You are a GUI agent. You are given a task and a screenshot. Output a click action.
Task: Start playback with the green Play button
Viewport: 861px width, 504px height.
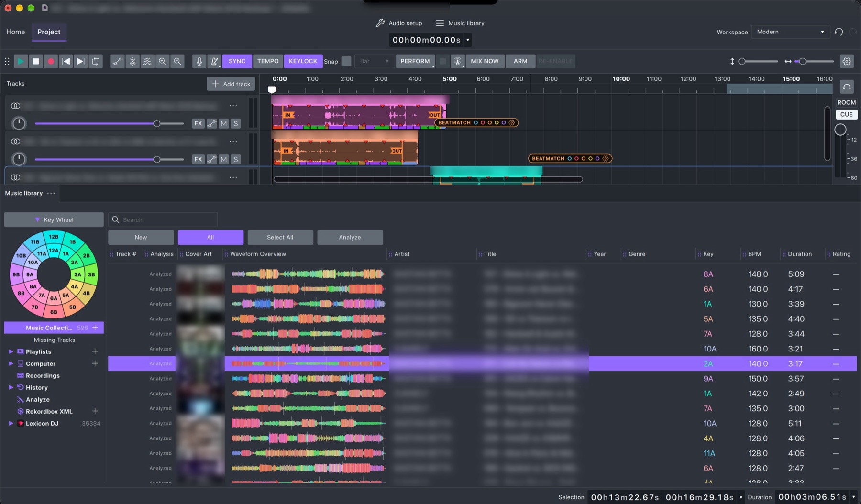[21, 61]
